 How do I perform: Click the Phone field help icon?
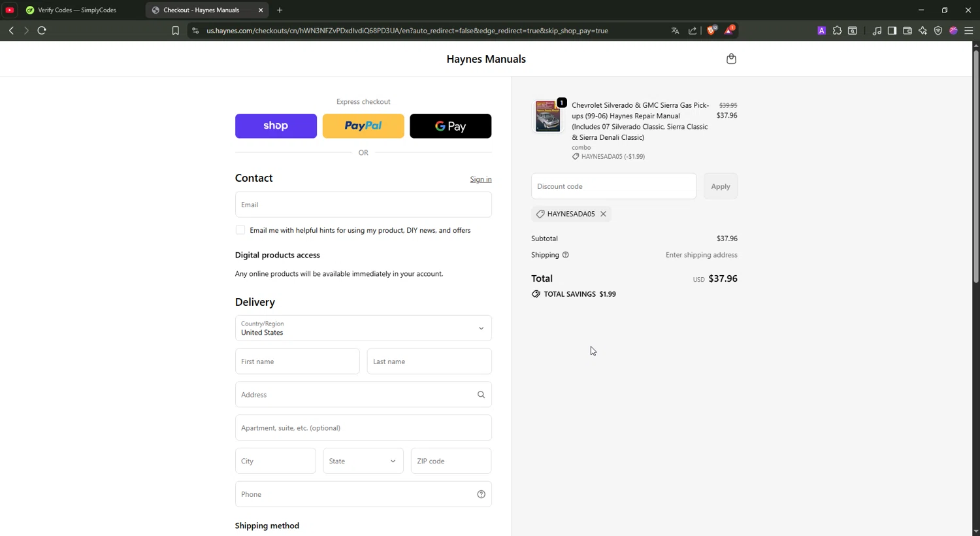tap(481, 494)
